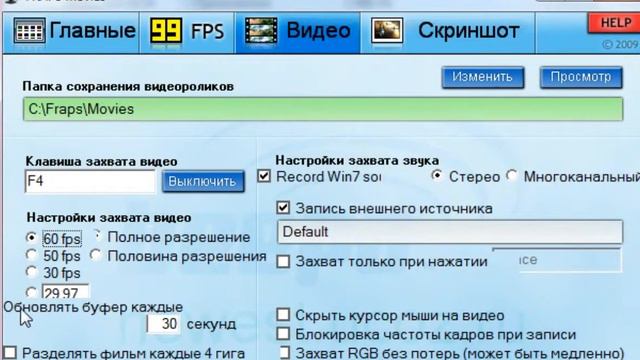This screenshot has height=360, width=640.
Task: Toggle Разделять фильм каждые 4 гига checkbox
Action: [x=10, y=353]
